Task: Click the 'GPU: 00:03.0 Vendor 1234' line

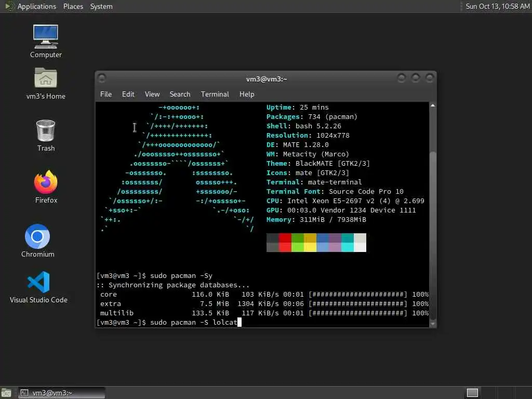Action: [x=341, y=210]
